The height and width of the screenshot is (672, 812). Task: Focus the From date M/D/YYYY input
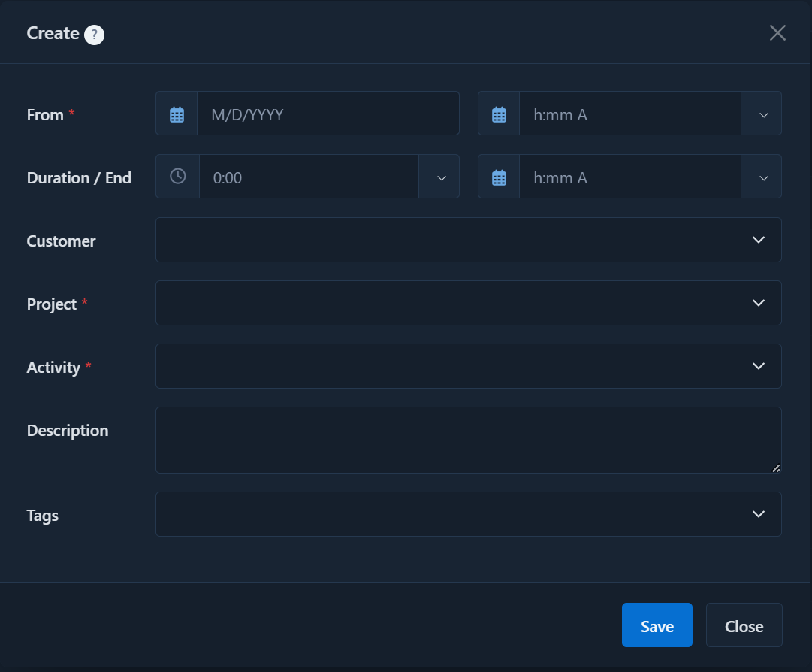click(328, 114)
